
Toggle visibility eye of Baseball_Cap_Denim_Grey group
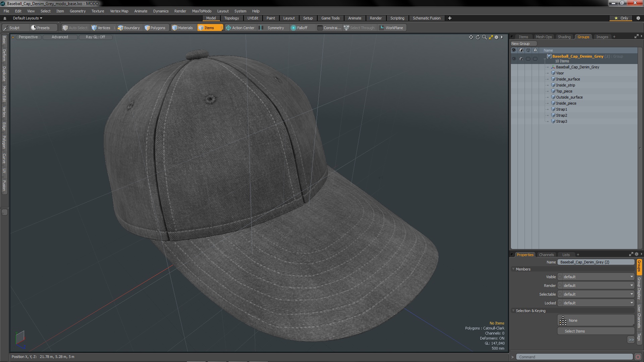(x=514, y=59)
